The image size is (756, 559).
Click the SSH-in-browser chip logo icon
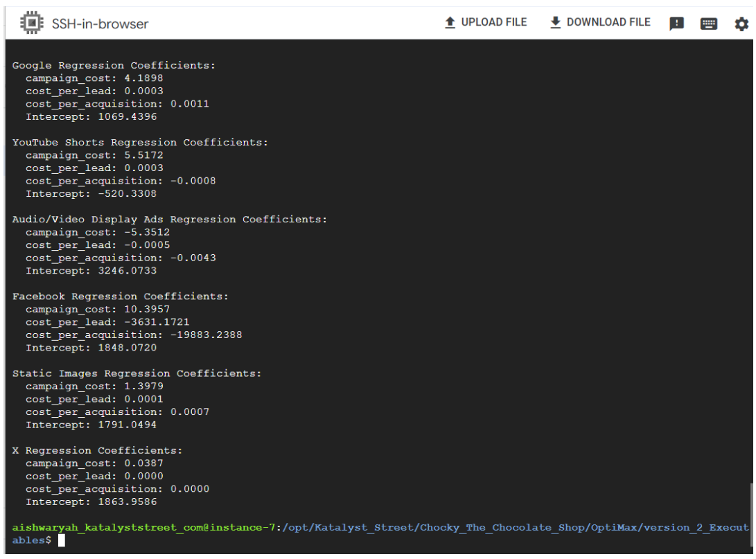tap(31, 23)
